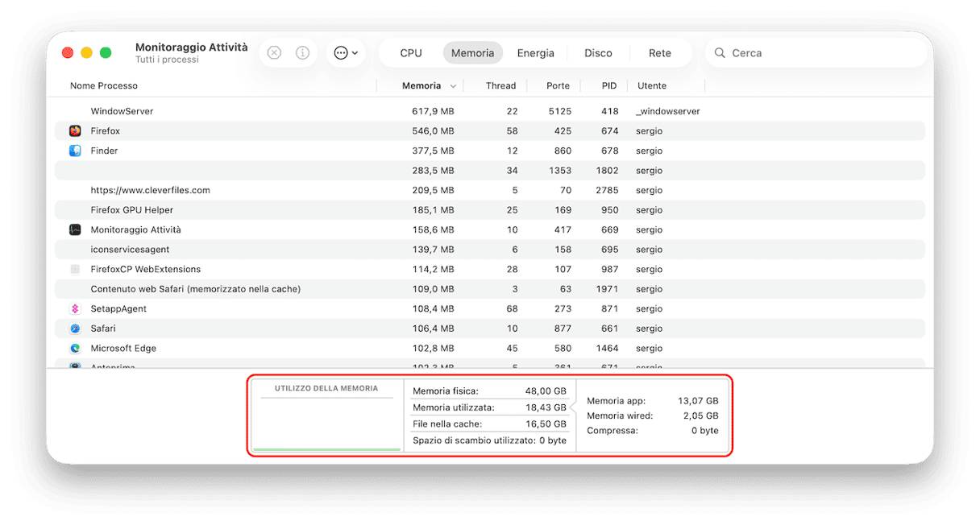This screenshot has width=980, height=525.
Task: Click the Compressa 0 byte value
Action: pos(705,431)
